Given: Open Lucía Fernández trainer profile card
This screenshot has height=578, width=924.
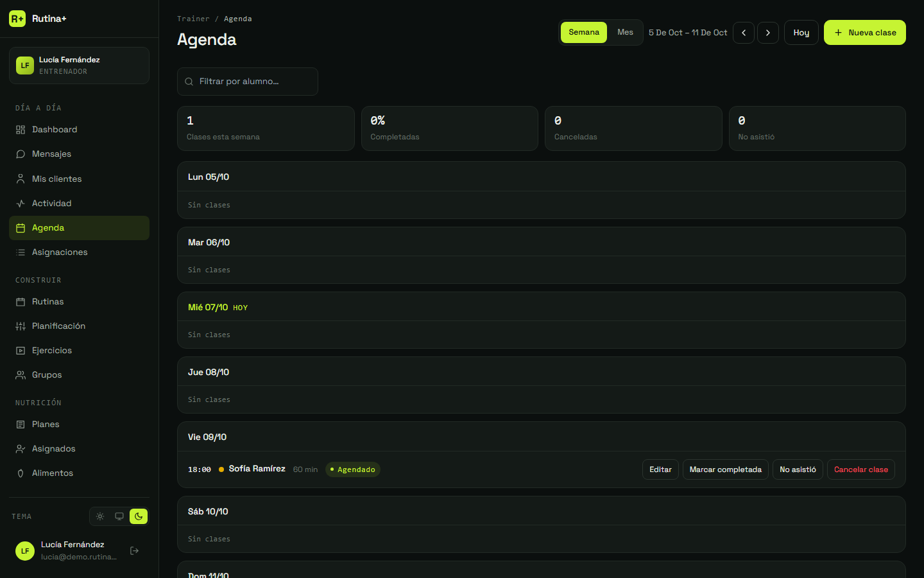Looking at the screenshot, I should (x=79, y=66).
